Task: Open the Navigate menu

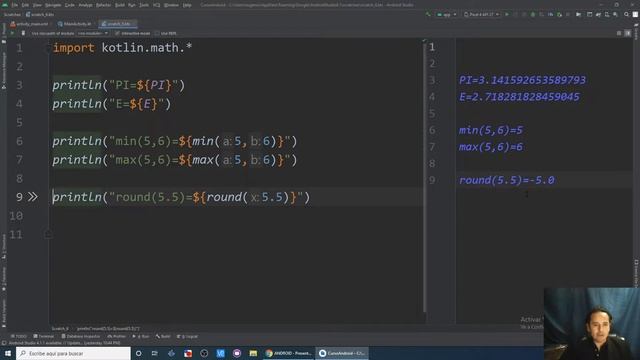Action: (53, 5)
